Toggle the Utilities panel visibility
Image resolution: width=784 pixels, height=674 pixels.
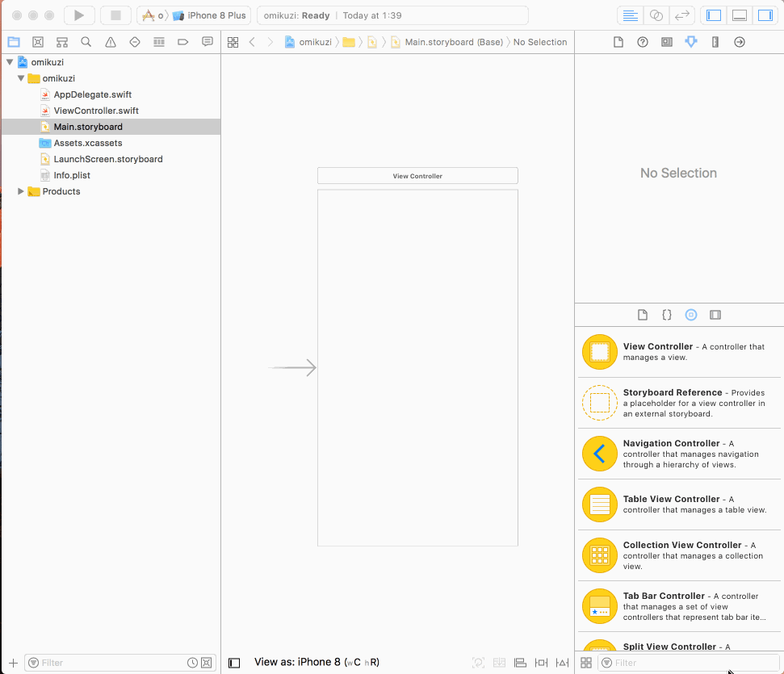(765, 15)
